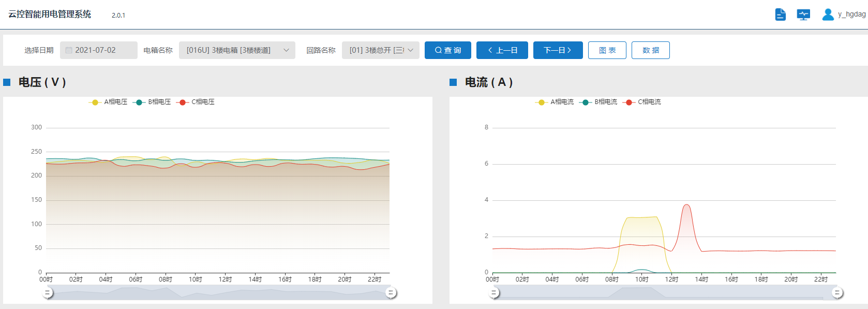Toggle A相电流 series in current legend
The height and width of the screenshot is (309, 868).
(555, 102)
